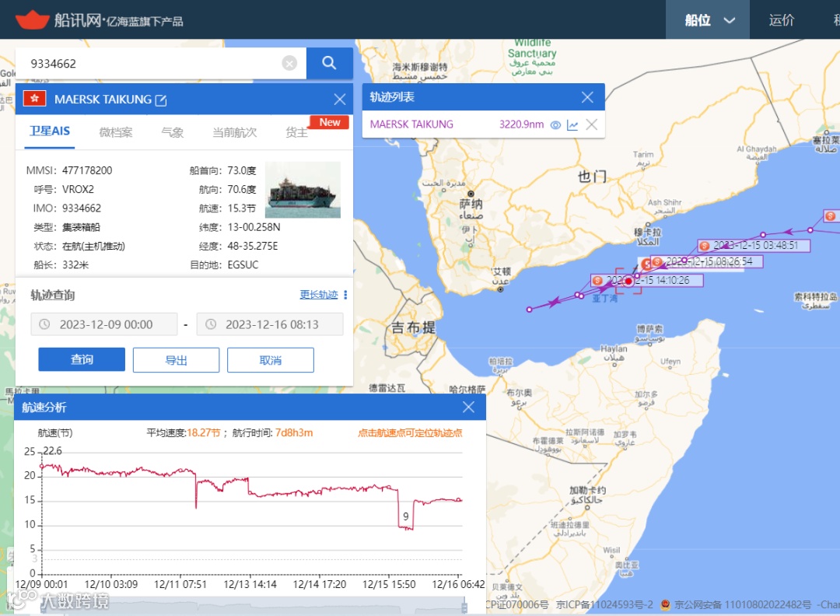Click track point labeled 2023-12-15 03:48:51
Screen dimensions: 840x616
(x=754, y=245)
